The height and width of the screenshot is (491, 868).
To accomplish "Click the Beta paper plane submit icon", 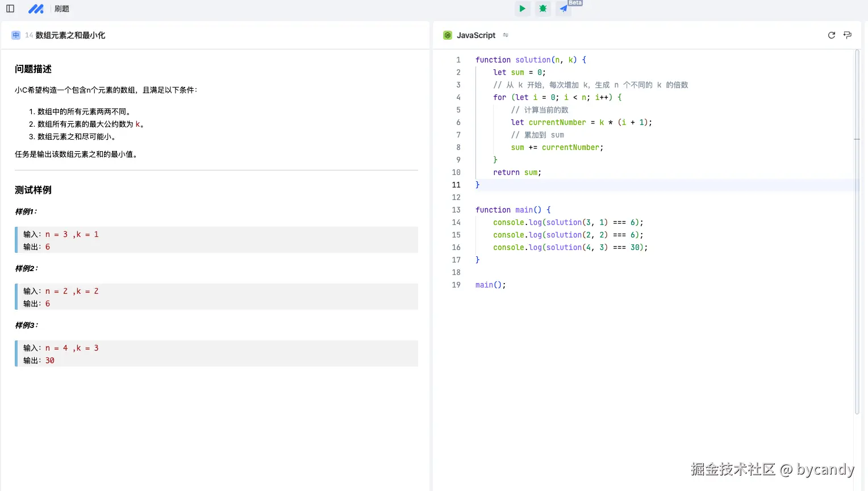I will point(564,9).
